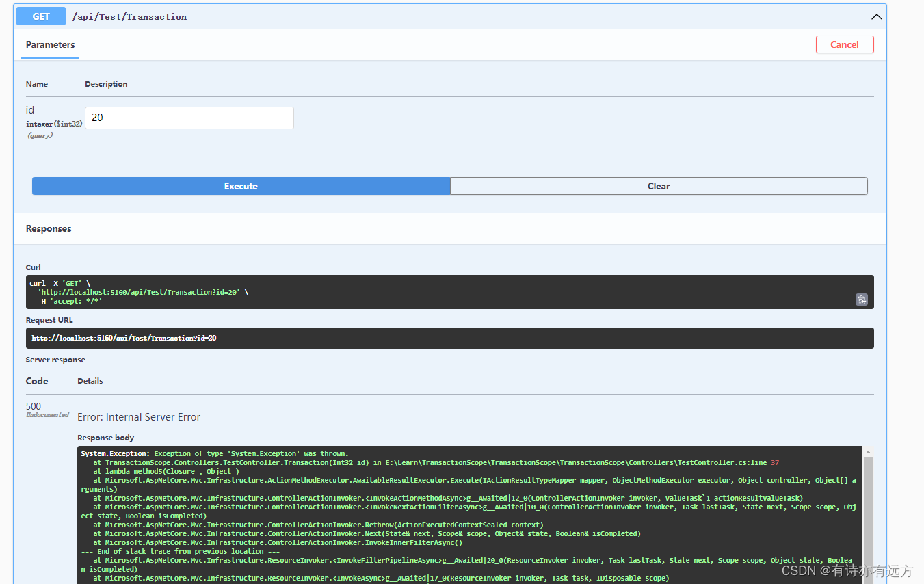Click the 500 status code
The image size is (924, 584).
[34, 406]
